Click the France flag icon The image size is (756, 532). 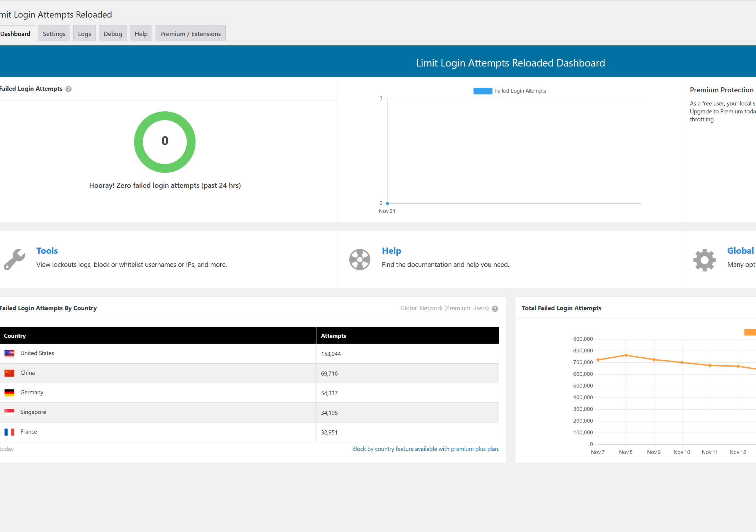pyautogui.click(x=9, y=432)
